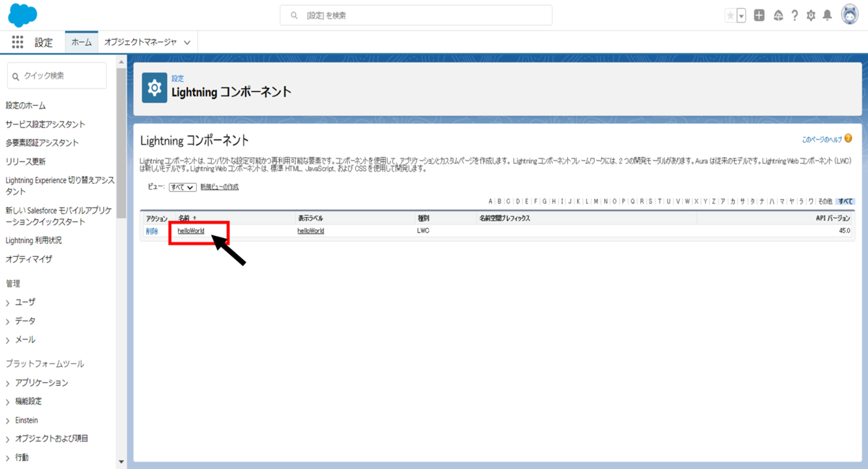868x469 pixels.
Task: Open 多要素認証アシスタント in the sidebar
Action: (42, 143)
